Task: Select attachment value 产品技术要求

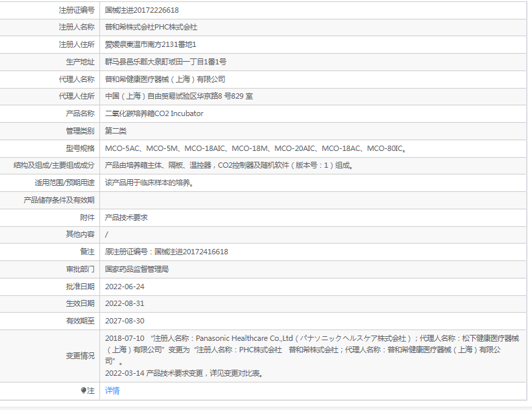Action: click(126, 217)
